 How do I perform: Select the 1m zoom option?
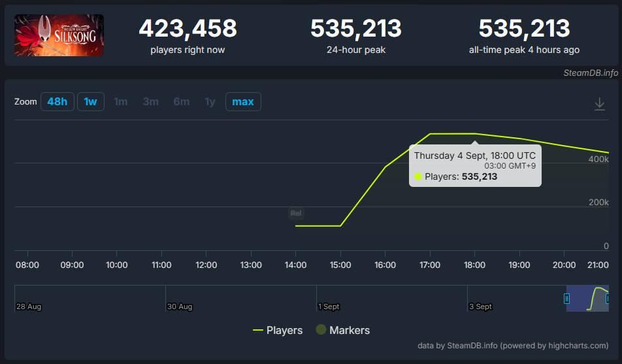click(x=121, y=101)
